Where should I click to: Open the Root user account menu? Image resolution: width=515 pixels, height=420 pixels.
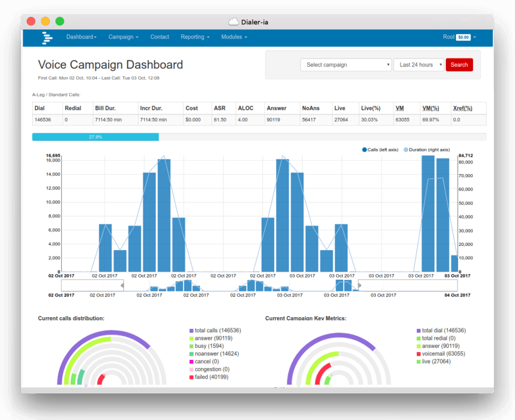[x=459, y=37]
